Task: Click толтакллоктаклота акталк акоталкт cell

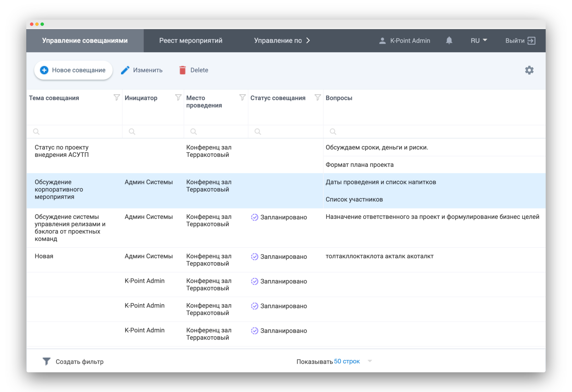Action: click(380, 256)
